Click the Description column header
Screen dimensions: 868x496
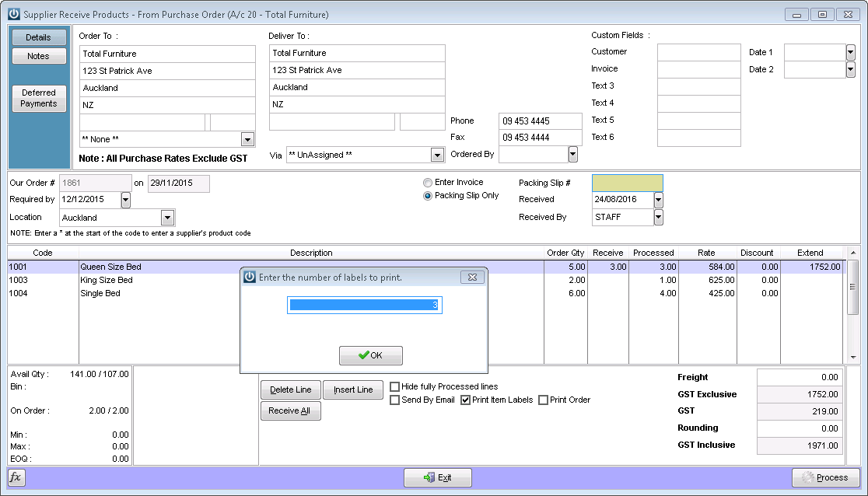point(311,253)
